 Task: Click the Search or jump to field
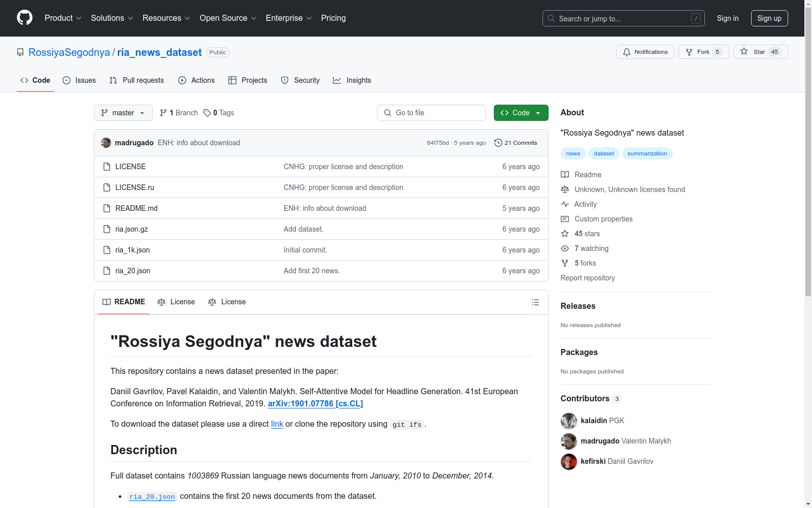(624, 18)
